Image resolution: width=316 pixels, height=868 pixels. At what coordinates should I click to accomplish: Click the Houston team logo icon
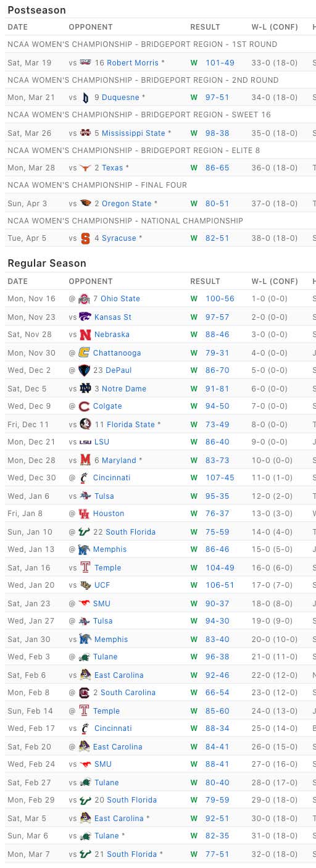[84, 514]
